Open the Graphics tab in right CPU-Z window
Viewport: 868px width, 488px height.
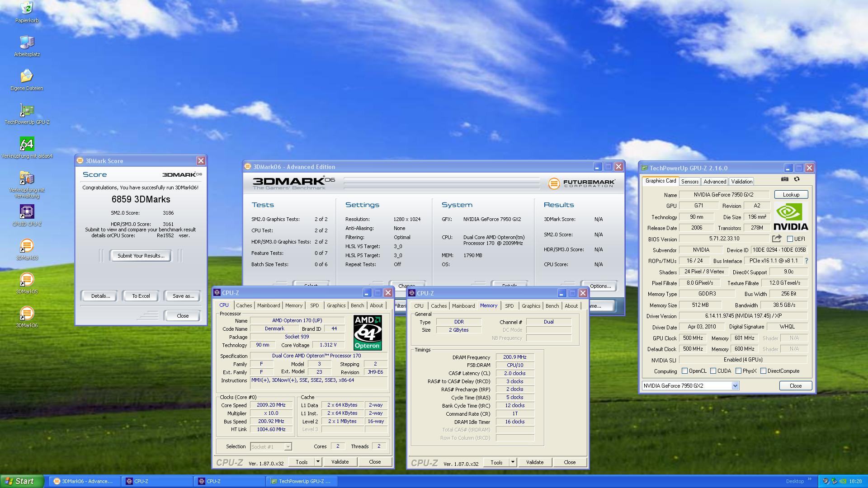click(x=531, y=306)
